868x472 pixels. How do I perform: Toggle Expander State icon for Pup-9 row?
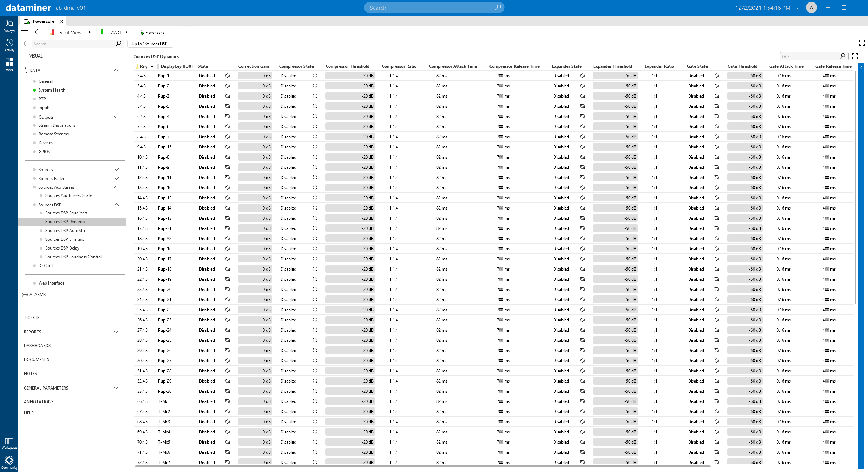pos(583,167)
